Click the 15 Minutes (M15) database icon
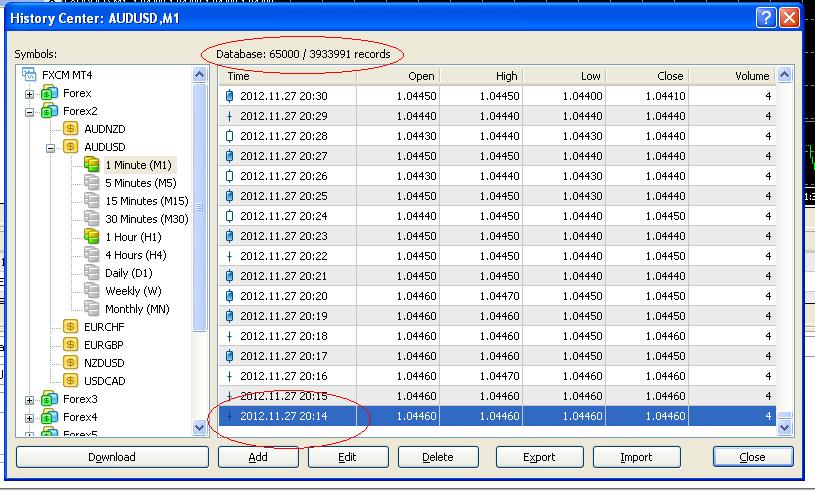The height and width of the screenshot is (491, 815). pos(92,201)
